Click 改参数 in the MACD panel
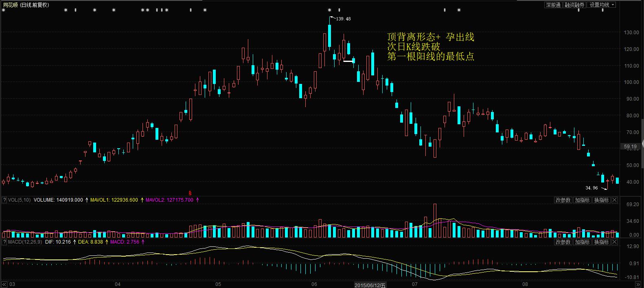 [563, 242]
